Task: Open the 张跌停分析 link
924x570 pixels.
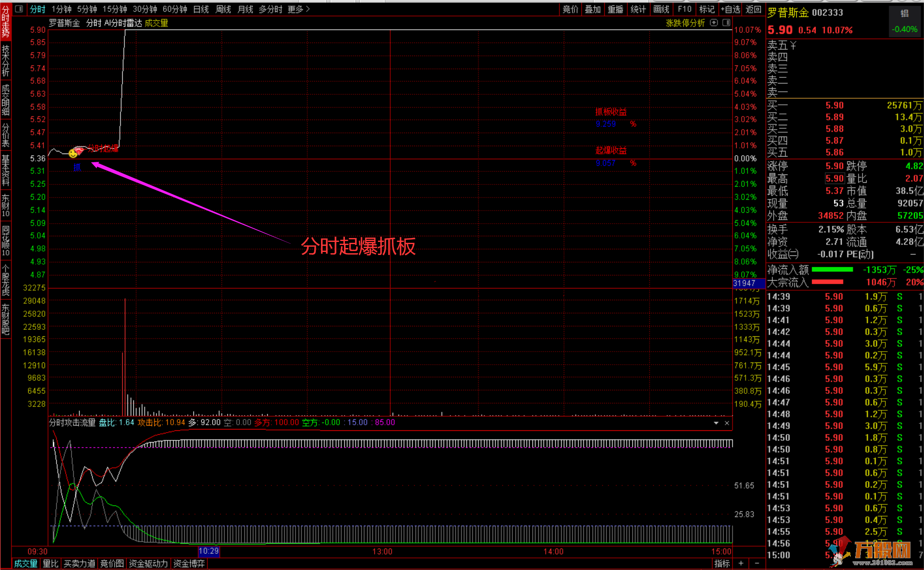Action: 685,23
